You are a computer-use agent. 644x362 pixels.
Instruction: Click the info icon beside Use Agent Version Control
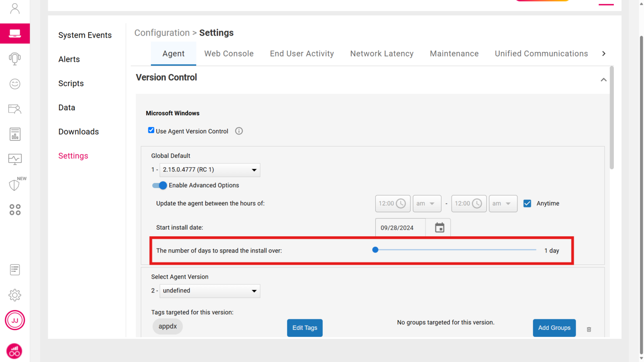click(239, 131)
